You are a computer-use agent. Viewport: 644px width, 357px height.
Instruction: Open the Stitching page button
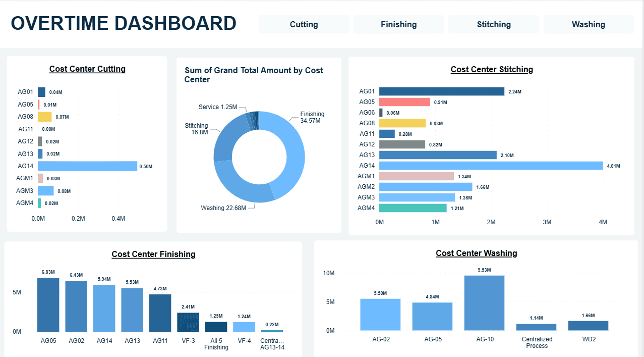coord(494,24)
